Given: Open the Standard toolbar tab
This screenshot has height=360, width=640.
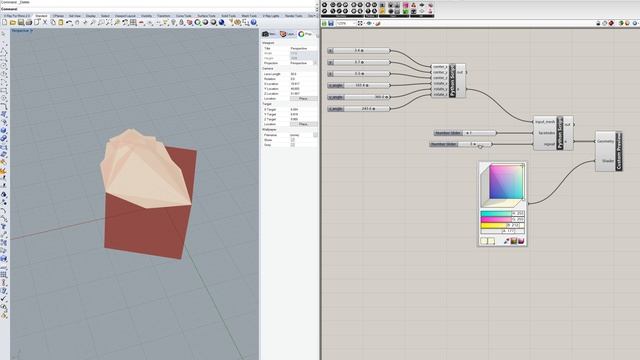Looking at the screenshot, I should (x=41, y=16).
